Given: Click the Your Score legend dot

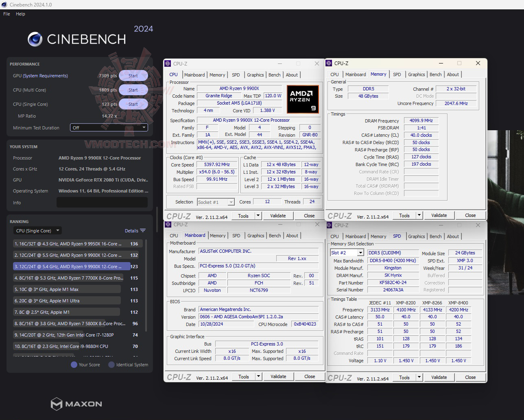Looking at the screenshot, I should pos(74,365).
